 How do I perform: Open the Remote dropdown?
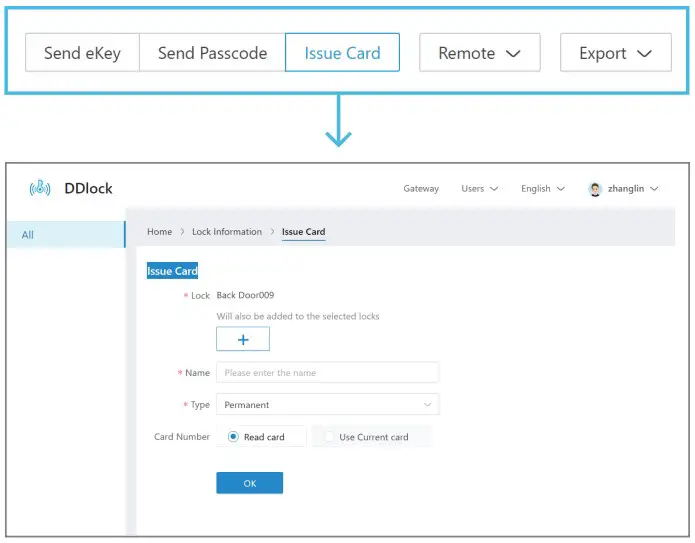pyautogui.click(x=480, y=53)
